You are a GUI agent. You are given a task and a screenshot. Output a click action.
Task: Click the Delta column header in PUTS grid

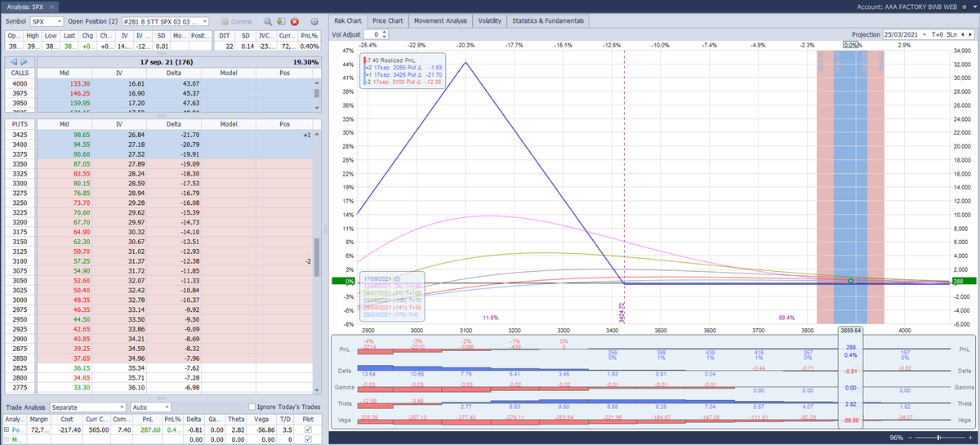172,124
